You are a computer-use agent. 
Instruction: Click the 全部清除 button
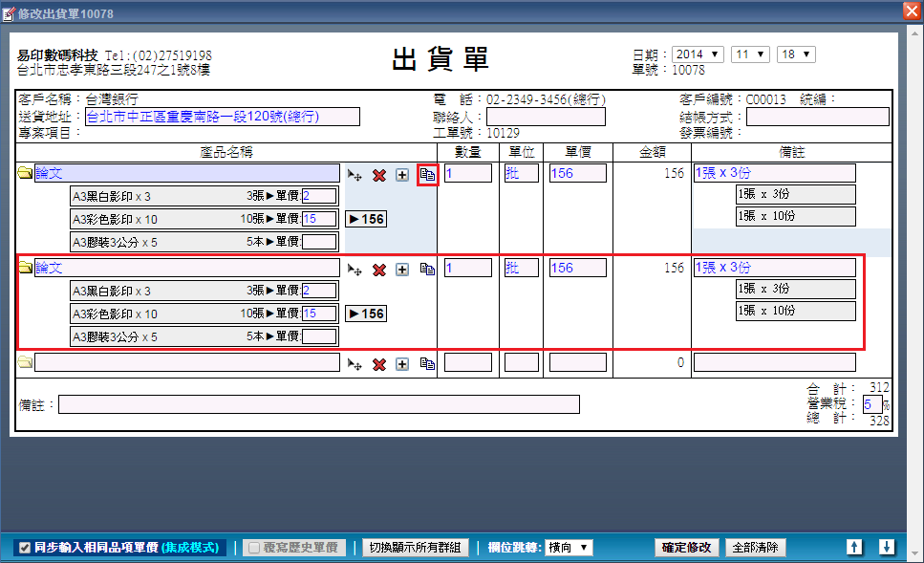pyautogui.click(x=756, y=548)
